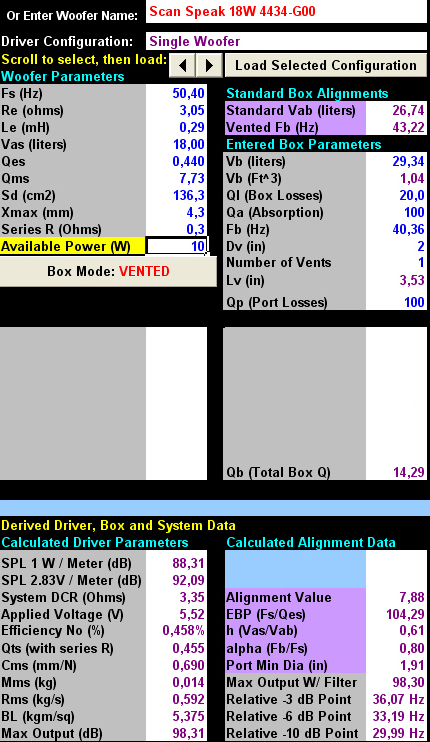Click the Xmax (mm) value 4,3

tap(195, 212)
